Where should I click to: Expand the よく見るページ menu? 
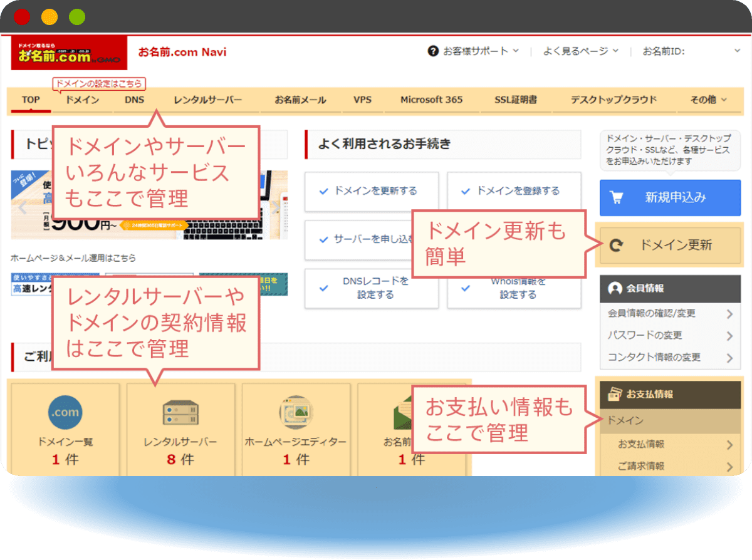click(x=581, y=51)
